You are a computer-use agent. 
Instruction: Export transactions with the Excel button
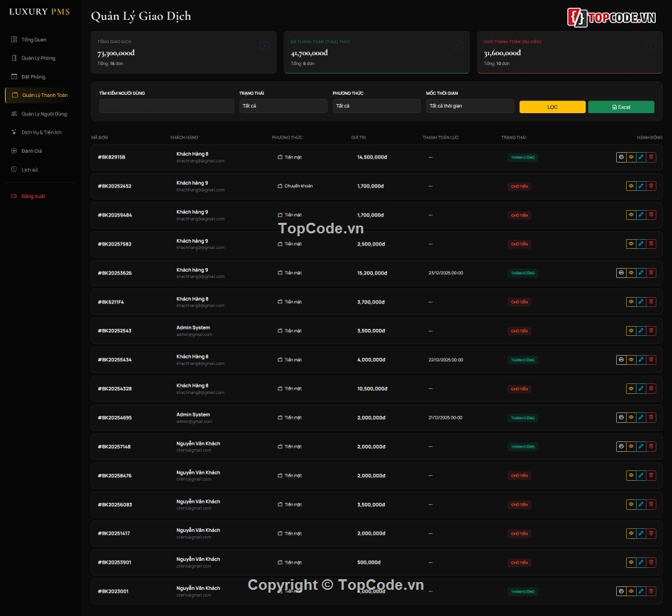tap(621, 107)
